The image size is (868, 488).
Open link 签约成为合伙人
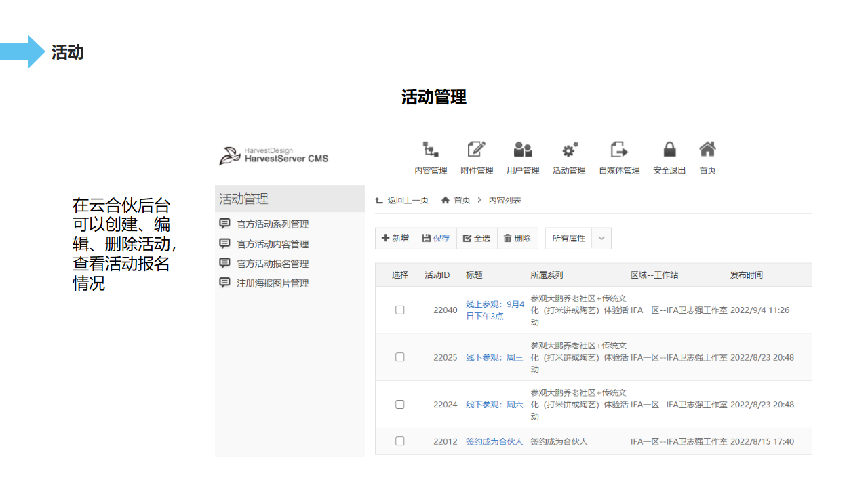(x=494, y=441)
